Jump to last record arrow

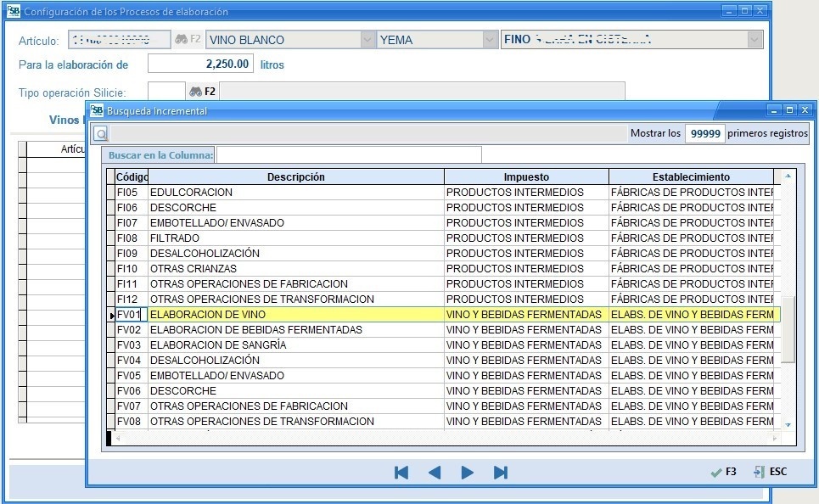tap(500, 473)
